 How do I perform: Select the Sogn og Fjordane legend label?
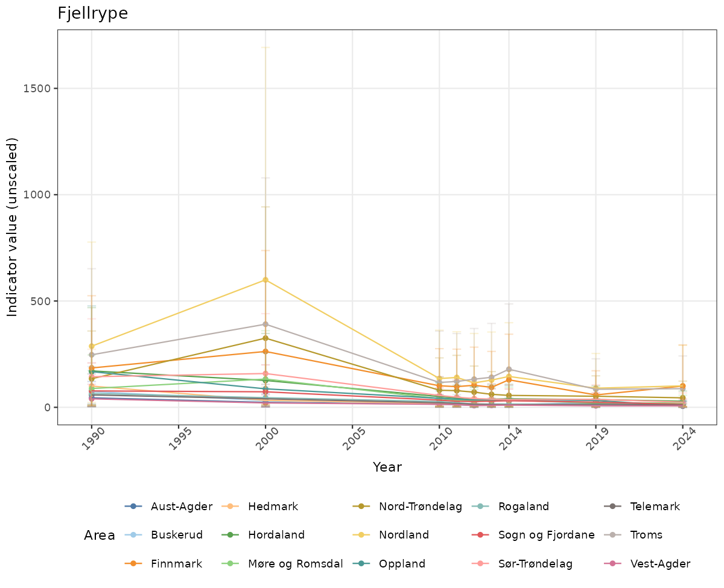tap(546, 535)
